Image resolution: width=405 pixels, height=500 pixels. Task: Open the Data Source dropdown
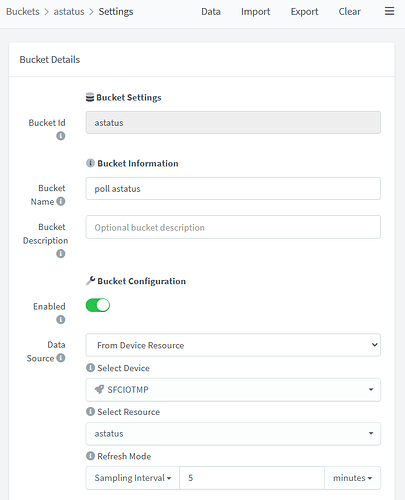tap(233, 345)
